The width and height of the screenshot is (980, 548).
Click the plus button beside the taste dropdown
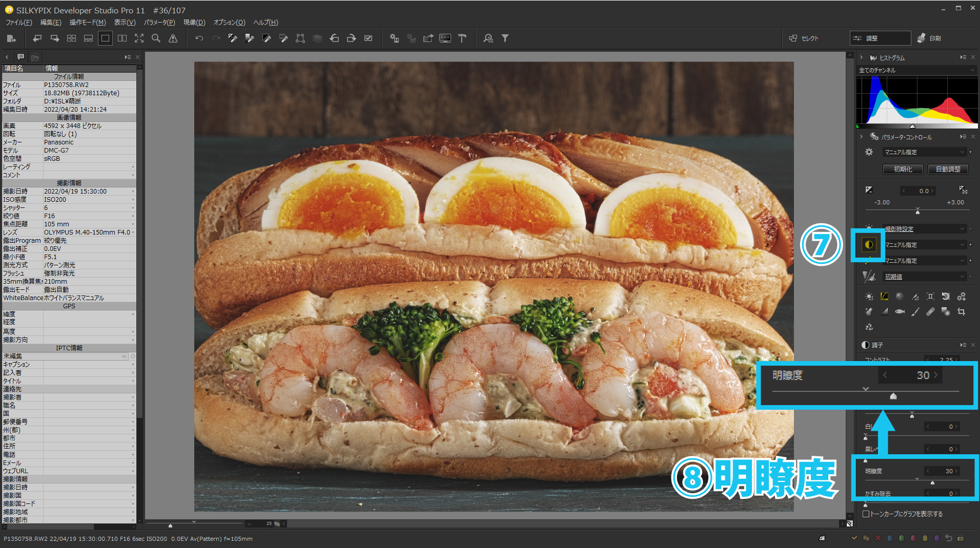pos(970,152)
